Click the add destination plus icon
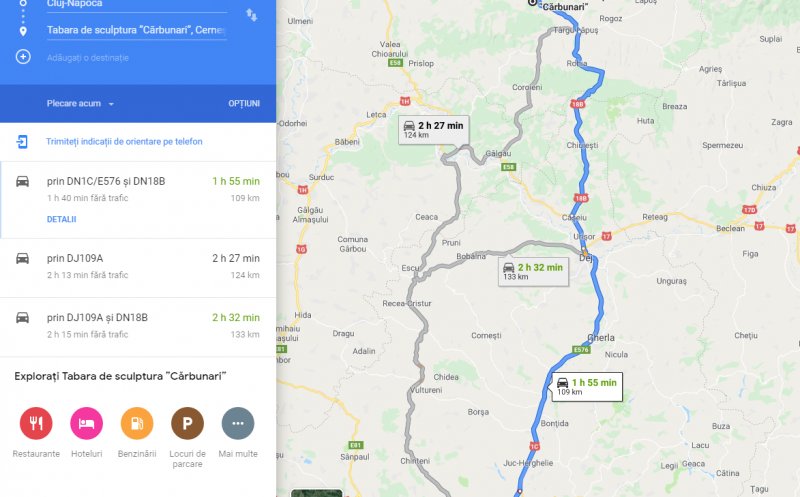The image size is (800, 497). 23,57
